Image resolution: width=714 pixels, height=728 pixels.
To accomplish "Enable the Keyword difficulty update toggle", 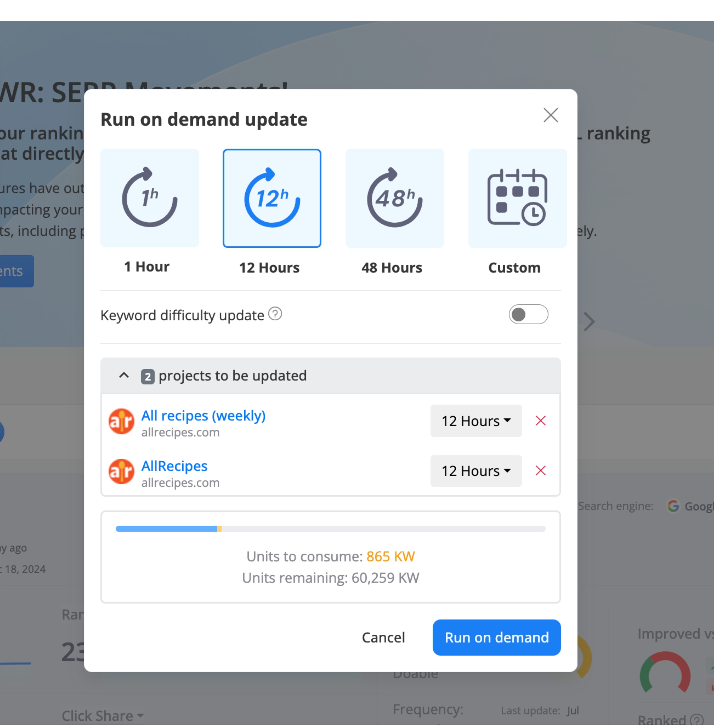I will (528, 314).
